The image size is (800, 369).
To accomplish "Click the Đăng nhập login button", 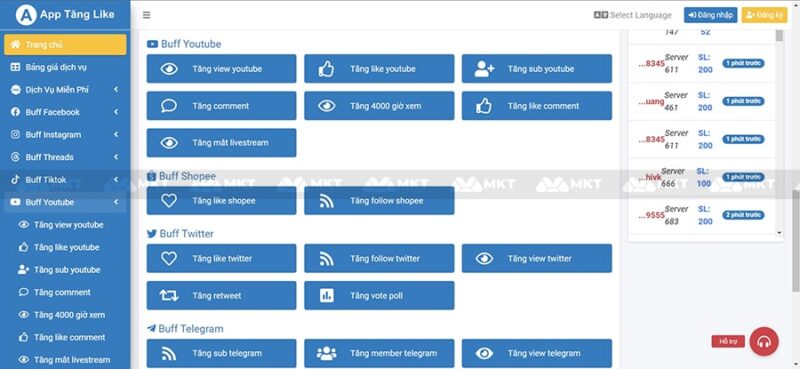I will pyautogui.click(x=711, y=15).
